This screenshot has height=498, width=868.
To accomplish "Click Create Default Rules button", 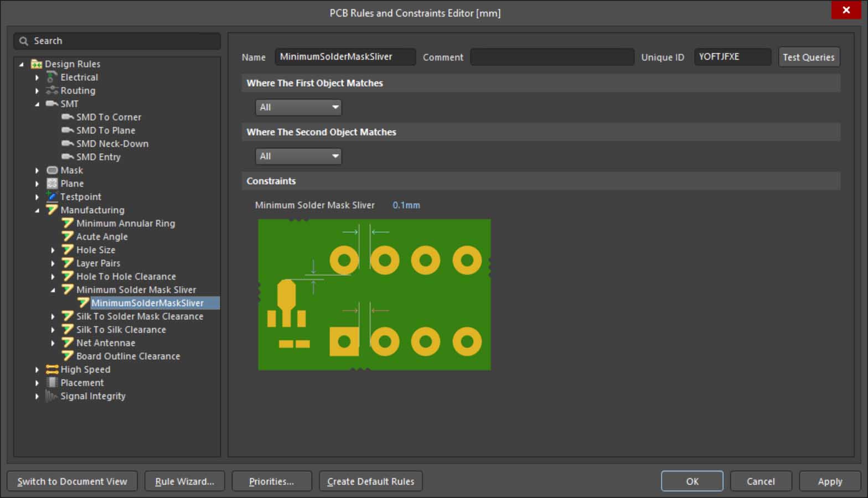I will [370, 481].
